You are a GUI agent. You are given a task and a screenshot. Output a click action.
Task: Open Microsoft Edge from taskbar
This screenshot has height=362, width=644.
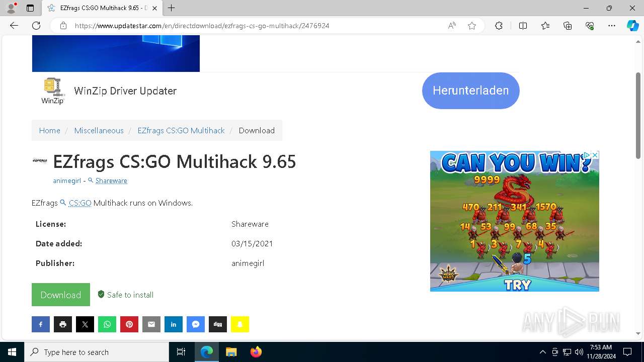point(207,352)
